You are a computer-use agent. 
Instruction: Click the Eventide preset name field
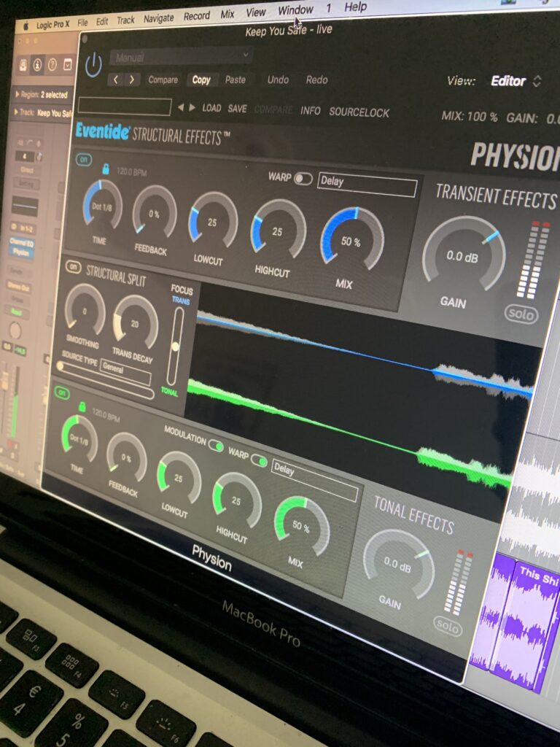tap(124, 107)
